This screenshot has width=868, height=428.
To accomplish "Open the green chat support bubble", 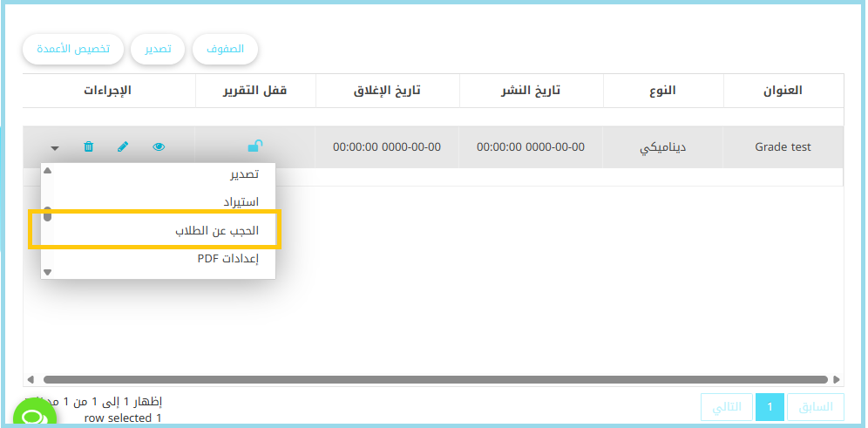I will coord(34,416).
